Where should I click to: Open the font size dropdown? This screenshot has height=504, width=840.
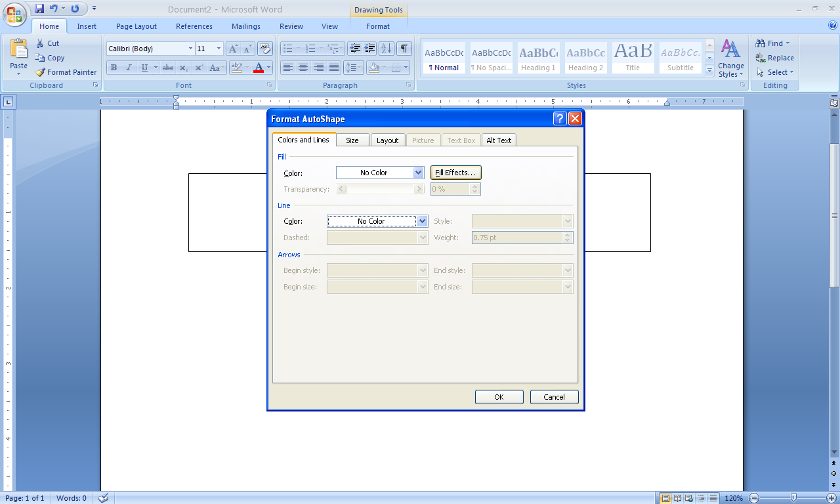pos(219,49)
